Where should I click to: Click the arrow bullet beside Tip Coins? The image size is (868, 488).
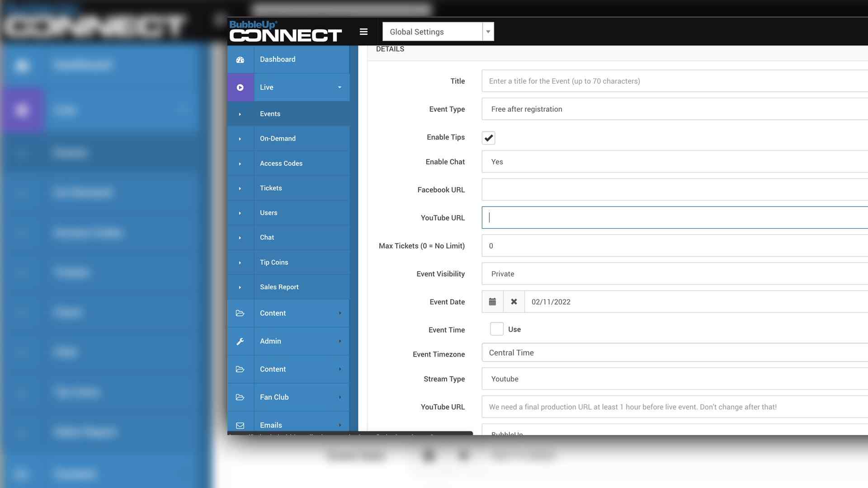(240, 263)
